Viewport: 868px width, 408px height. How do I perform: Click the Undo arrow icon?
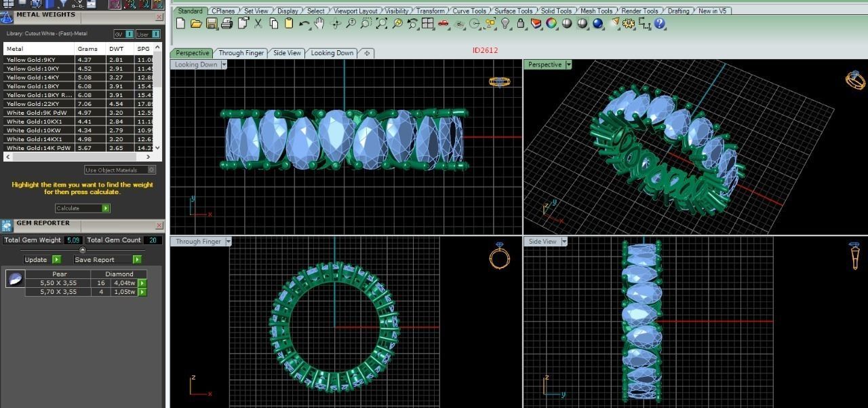pos(304,24)
